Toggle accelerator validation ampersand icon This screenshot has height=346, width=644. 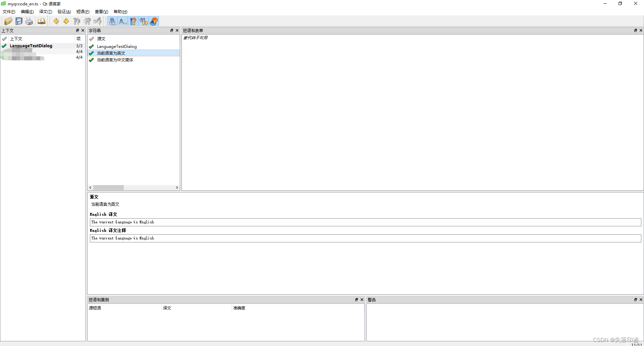[112, 21]
